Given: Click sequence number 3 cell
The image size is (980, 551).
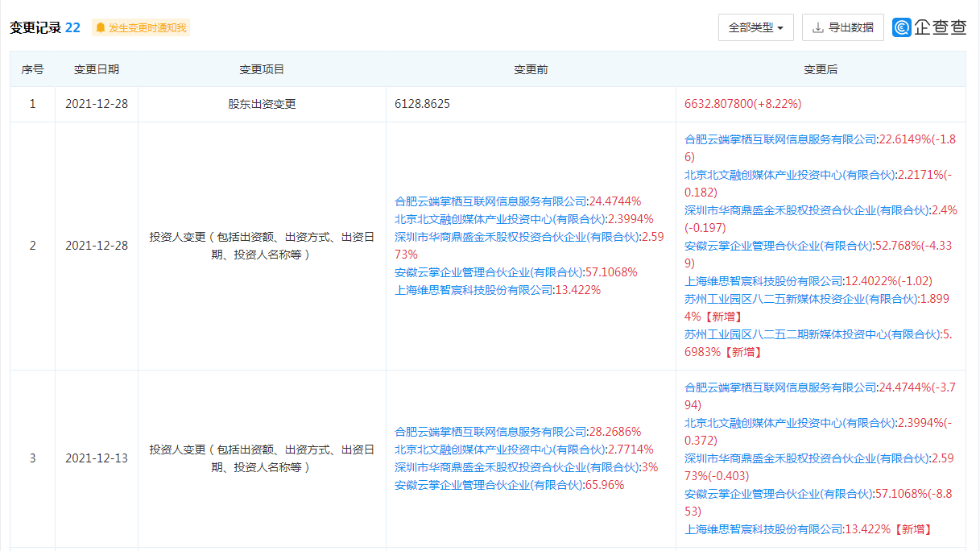Looking at the screenshot, I should (32, 458).
